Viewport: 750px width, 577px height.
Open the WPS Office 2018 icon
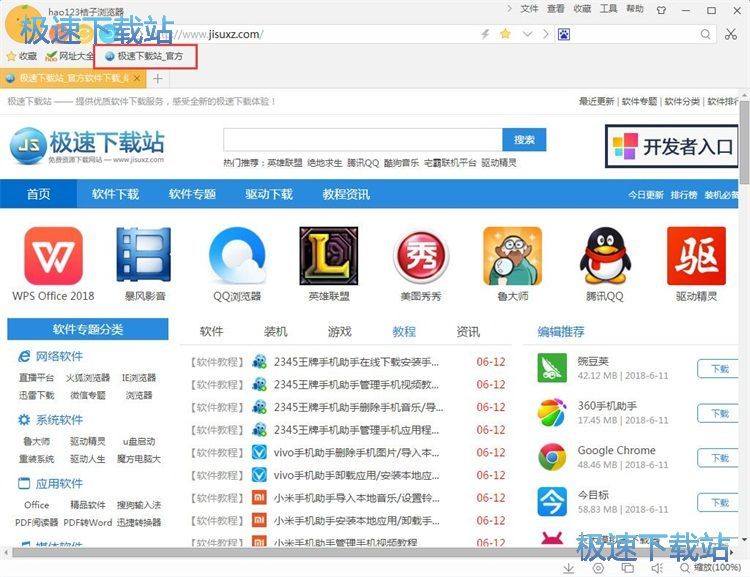pos(54,256)
